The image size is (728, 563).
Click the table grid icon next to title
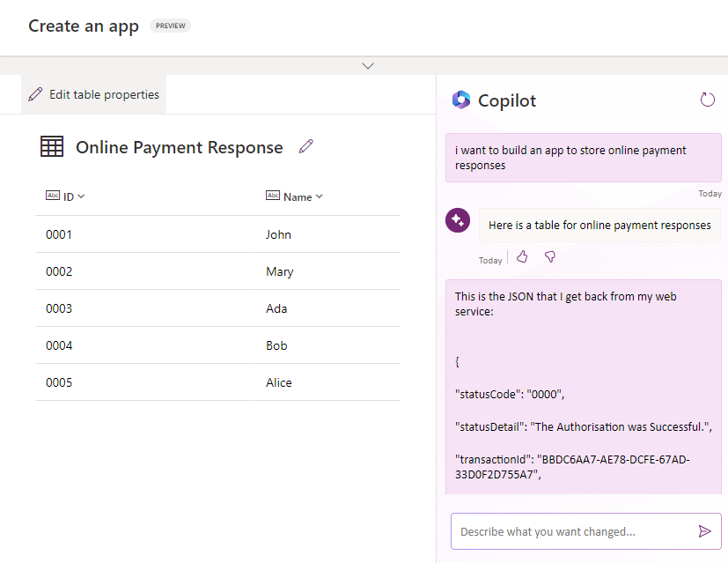(x=52, y=146)
